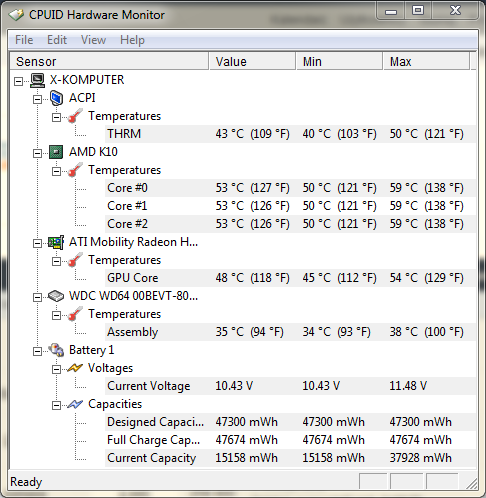
Task: Open the View menu
Action: (x=93, y=40)
